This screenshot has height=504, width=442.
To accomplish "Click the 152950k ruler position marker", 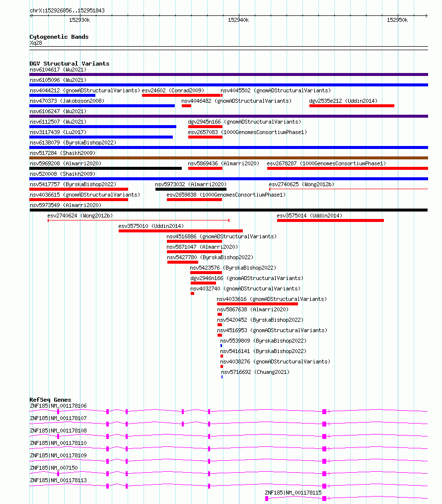I will [x=397, y=20].
